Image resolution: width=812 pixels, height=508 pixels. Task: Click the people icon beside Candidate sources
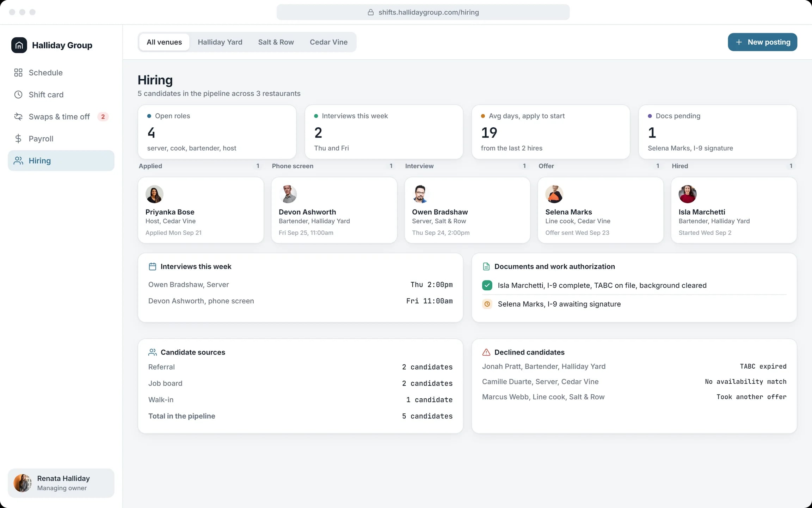click(152, 352)
